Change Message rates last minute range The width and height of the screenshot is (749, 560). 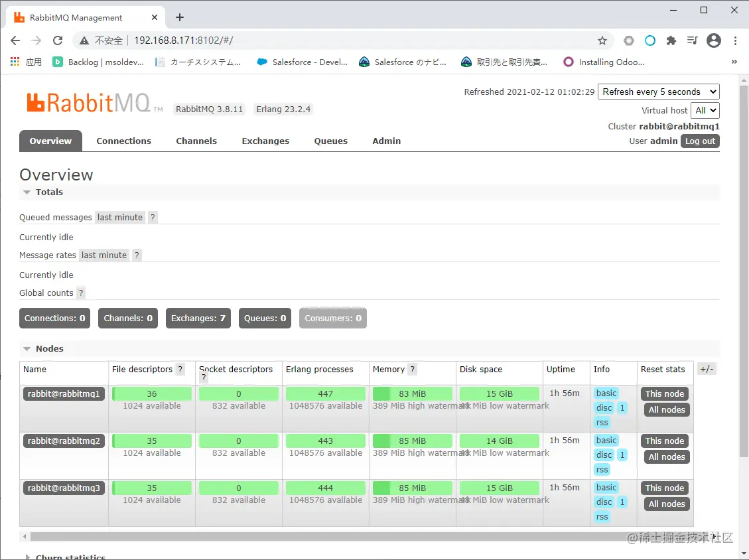103,255
